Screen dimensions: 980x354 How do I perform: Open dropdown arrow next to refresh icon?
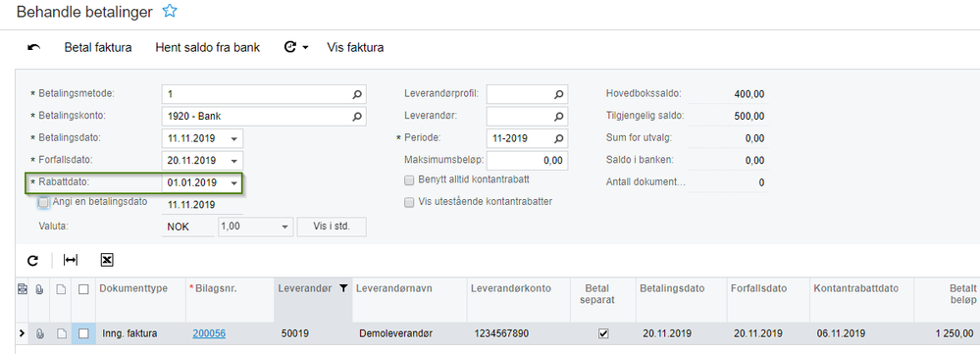pyautogui.click(x=306, y=48)
